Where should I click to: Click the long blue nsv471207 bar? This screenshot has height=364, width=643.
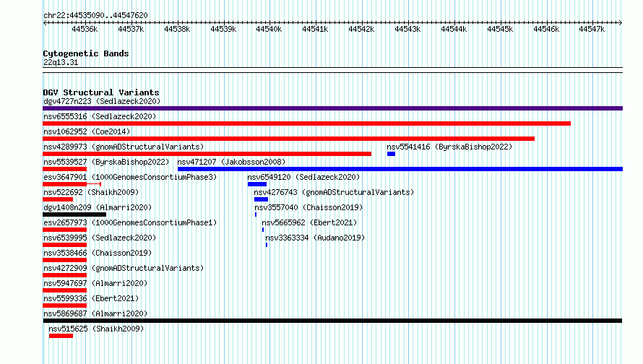pyautogui.click(x=400, y=169)
